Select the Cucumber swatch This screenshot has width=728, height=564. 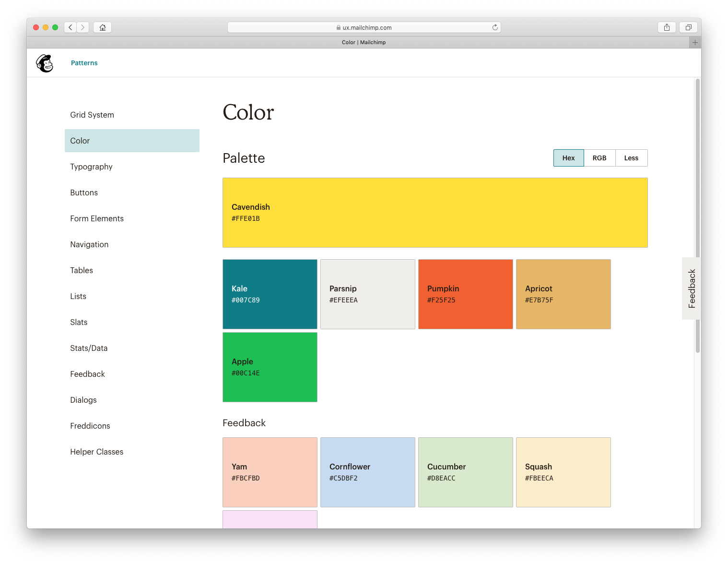coord(466,472)
